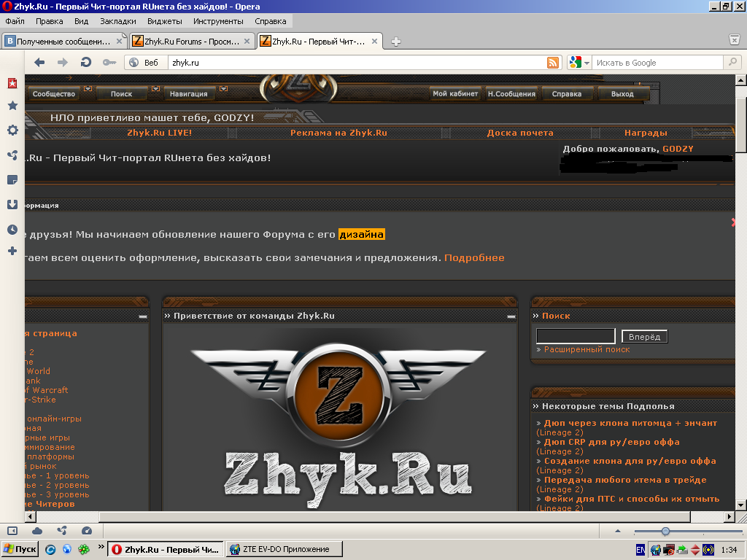Open the password wand key icon

coord(109,63)
